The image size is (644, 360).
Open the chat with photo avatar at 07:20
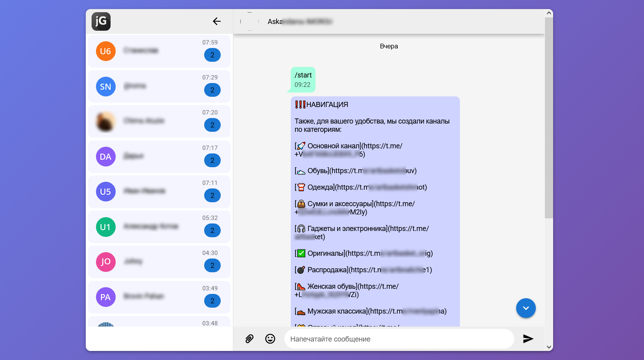[106, 122]
